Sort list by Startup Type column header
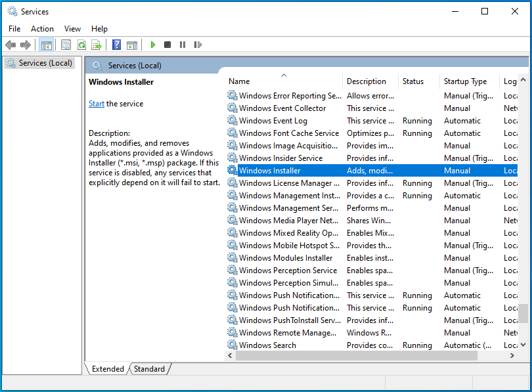 pyautogui.click(x=465, y=81)
